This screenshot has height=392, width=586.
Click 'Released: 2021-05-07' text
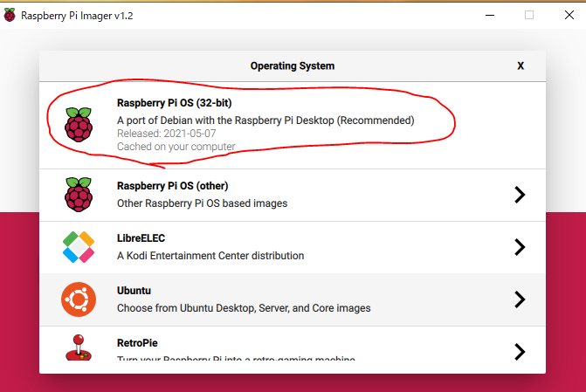[166, 134]
